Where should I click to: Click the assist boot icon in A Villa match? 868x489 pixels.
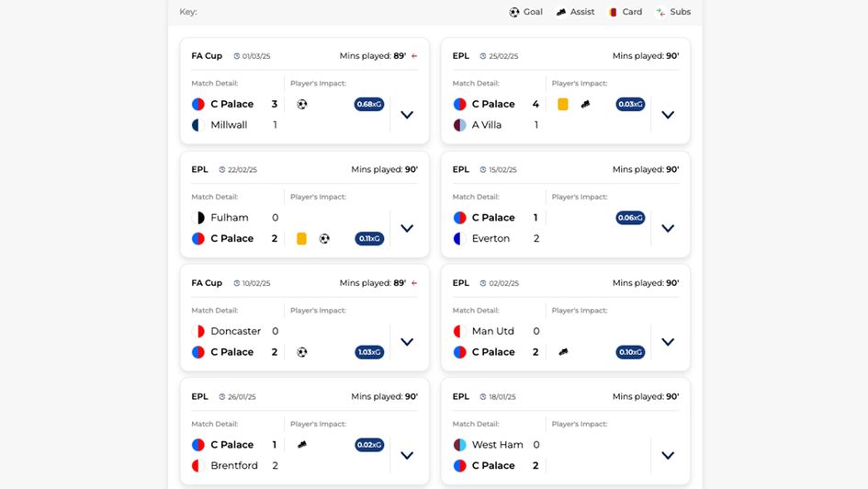[585, 104]
